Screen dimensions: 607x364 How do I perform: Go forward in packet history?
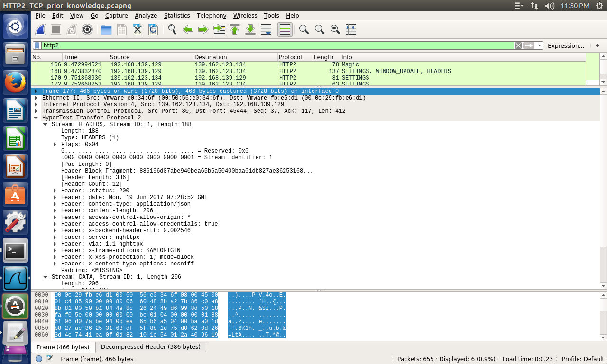203,29
